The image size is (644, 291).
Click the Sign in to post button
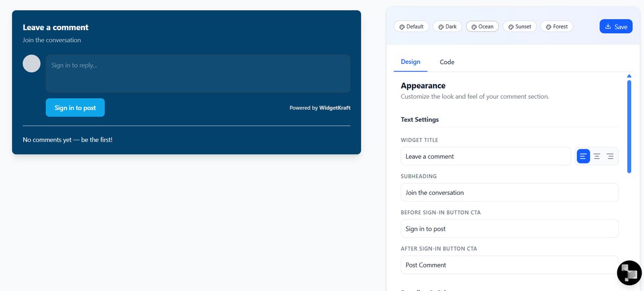(75, 107)
